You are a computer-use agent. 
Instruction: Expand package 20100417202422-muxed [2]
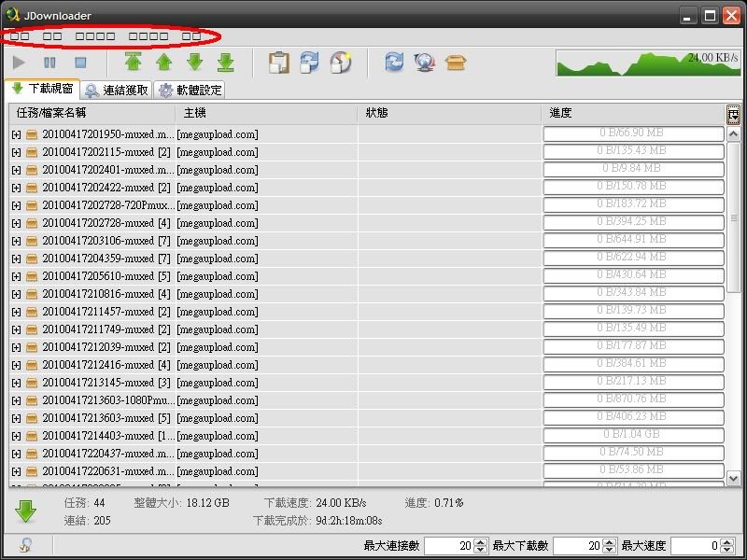16,189
